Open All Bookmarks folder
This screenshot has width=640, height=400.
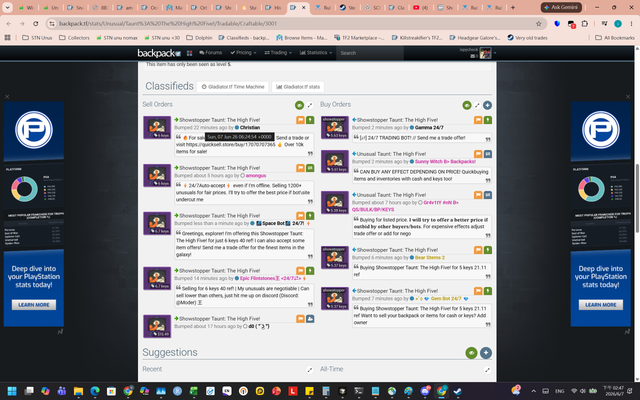pyautogui.click(x=615, y=38)
